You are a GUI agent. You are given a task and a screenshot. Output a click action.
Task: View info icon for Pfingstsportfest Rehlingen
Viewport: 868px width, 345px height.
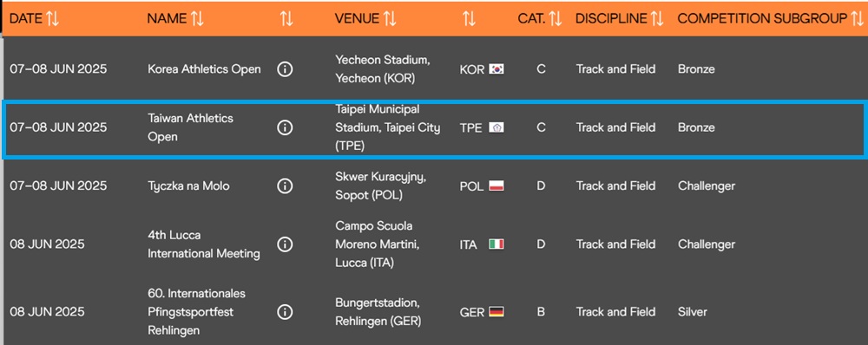285,312
